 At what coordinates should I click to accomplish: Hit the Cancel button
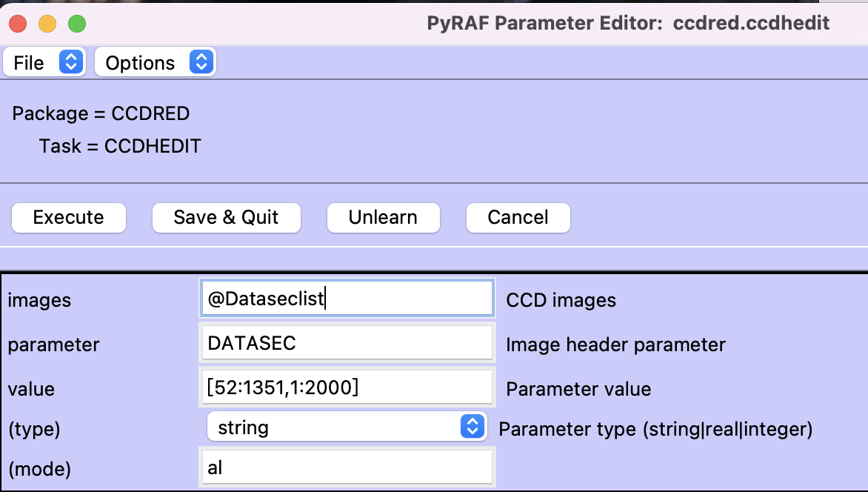pos(518,217)
